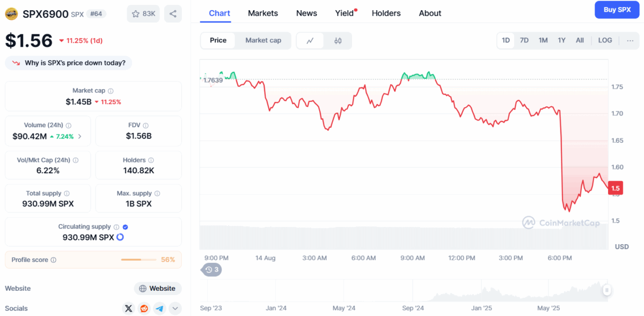The height and width of the screenshot is (316, 644).
Task: Show Volume (24h) info tooltip icon
Action: 68,126
